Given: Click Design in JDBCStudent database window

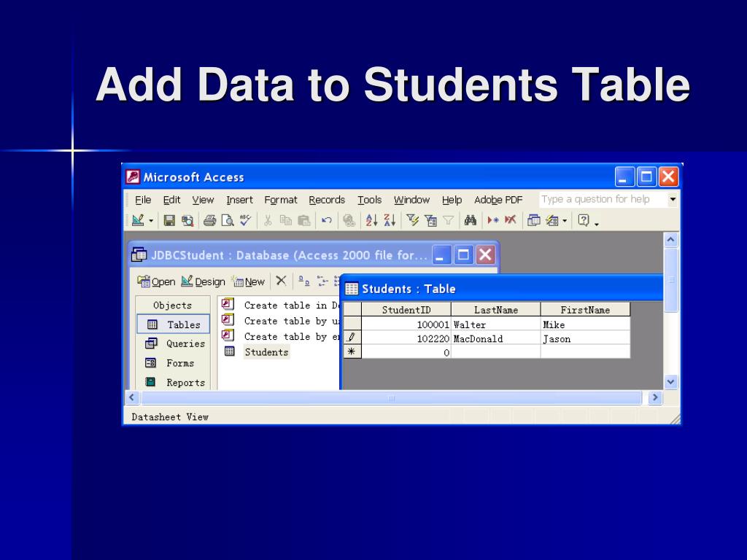Looking at the screenshot, I should pyautogui.click(x=204, y=282).
